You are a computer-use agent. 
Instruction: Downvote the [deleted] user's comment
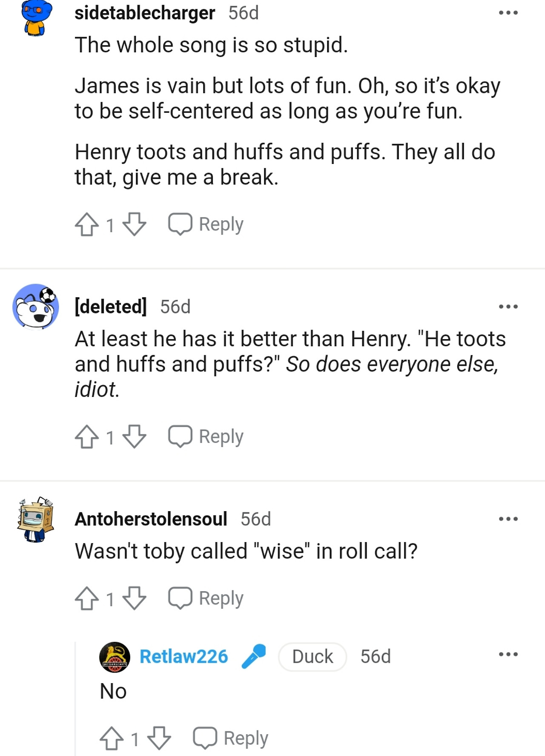(135, 437)
